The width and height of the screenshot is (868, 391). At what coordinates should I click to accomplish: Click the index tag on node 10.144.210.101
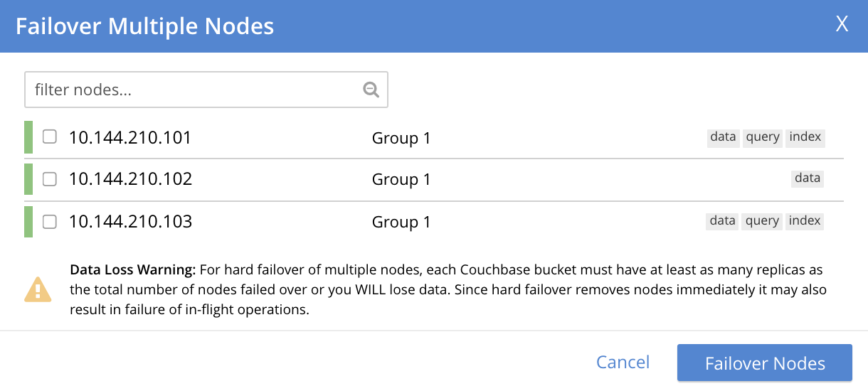805,137
